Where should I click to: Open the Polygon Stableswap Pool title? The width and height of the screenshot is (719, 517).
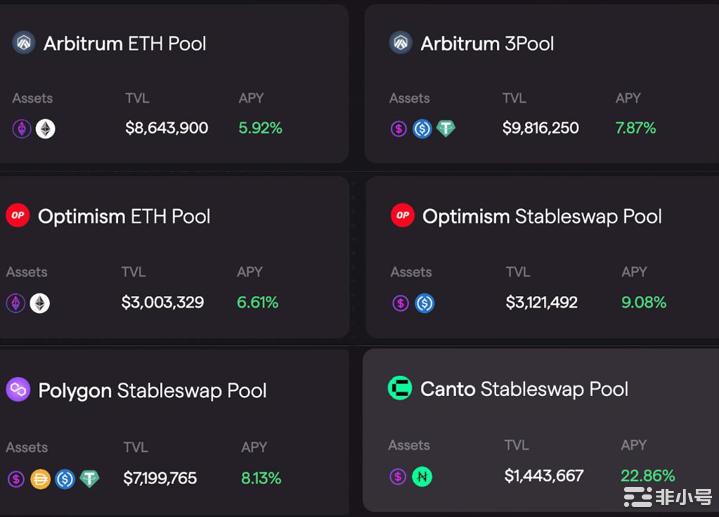[152, 390]
